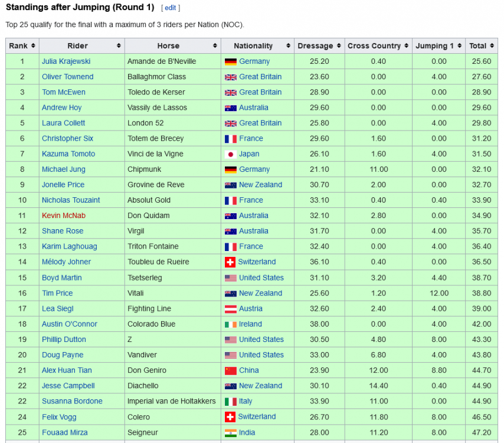Image resolution: width=504 pixels, height=443 pixels.
Task: Click sort arrows in Horse header
Action: [x=215, y=45]
